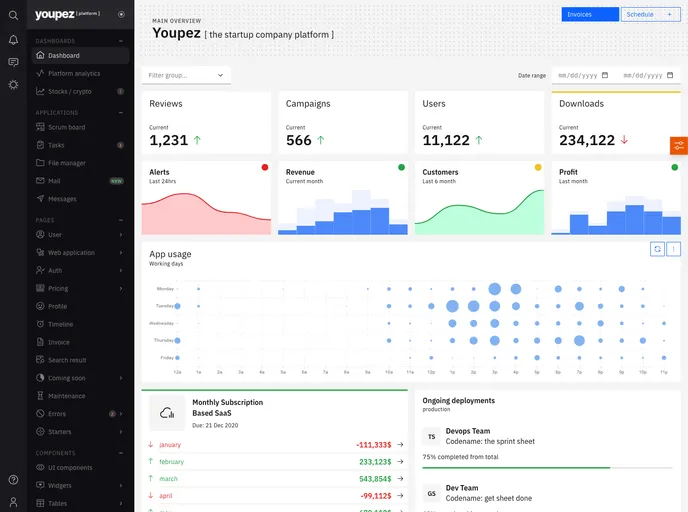Open Platform analytics from the sidebar

tap(74, 73)
